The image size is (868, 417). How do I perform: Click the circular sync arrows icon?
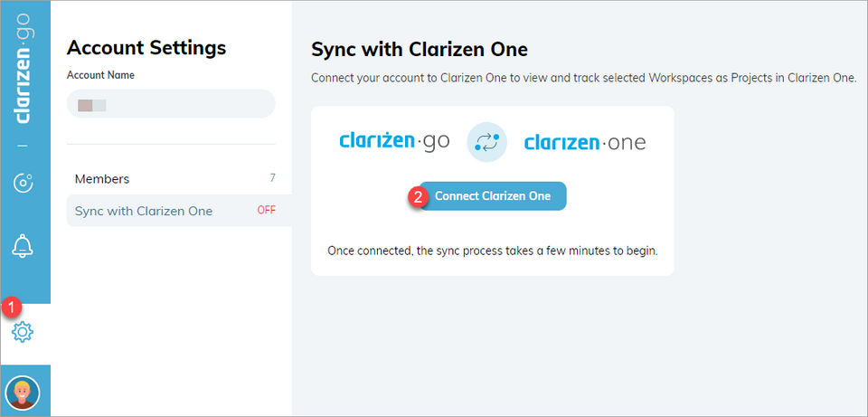(x=486, y=142)
